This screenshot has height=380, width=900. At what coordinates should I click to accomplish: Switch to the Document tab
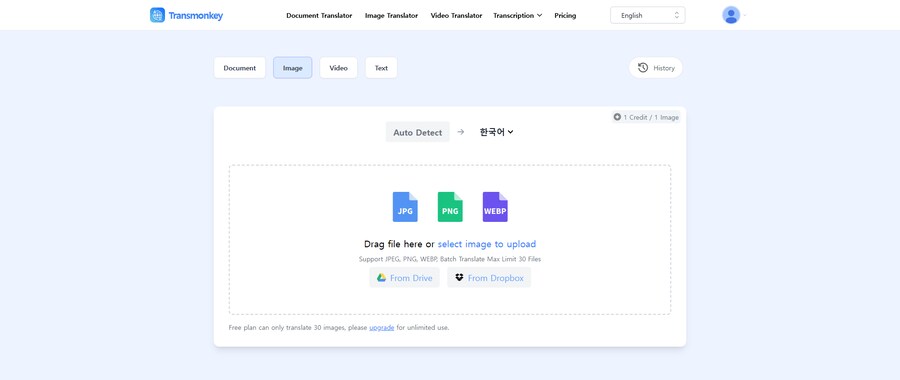[x=239, y=68]
